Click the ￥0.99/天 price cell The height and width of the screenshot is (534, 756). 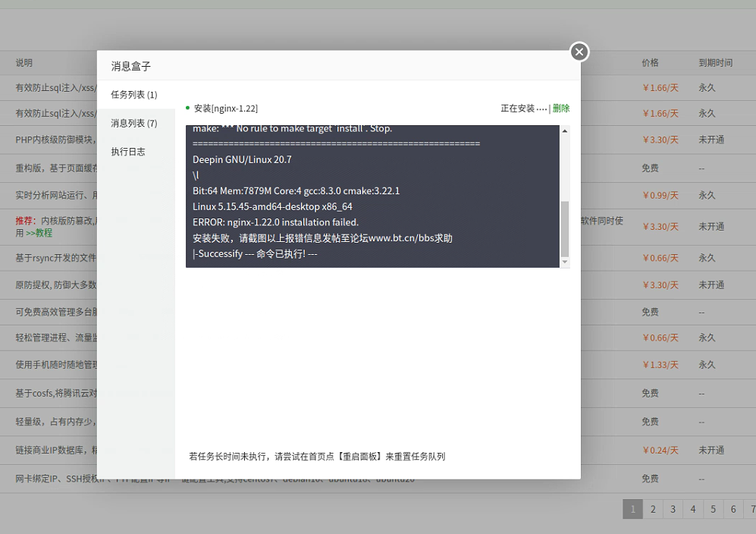click(660, 196)
